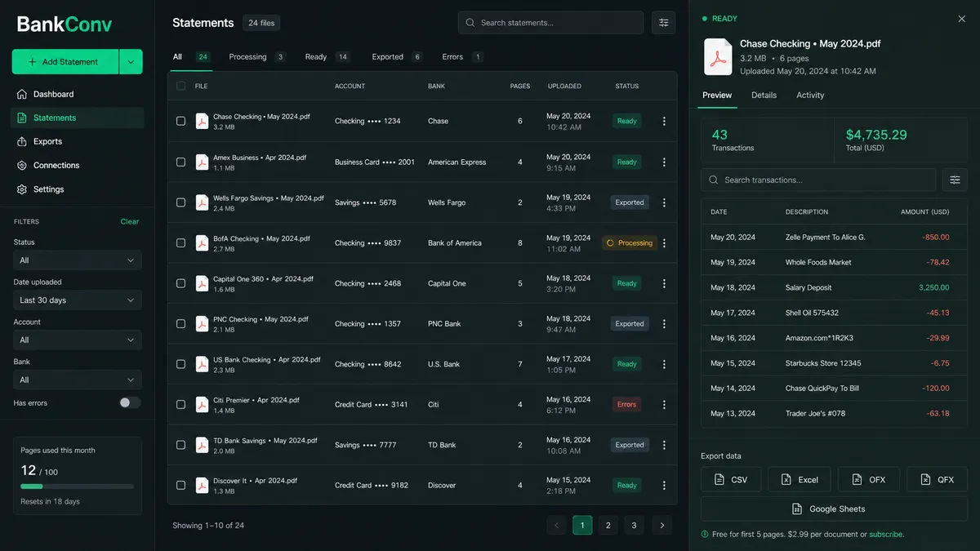Click the PDF icon of Wells Fargo Savings row
Image resolution: width=980 pixels, height=551 pixels.
pyautogui.click(x=202, y=202)
